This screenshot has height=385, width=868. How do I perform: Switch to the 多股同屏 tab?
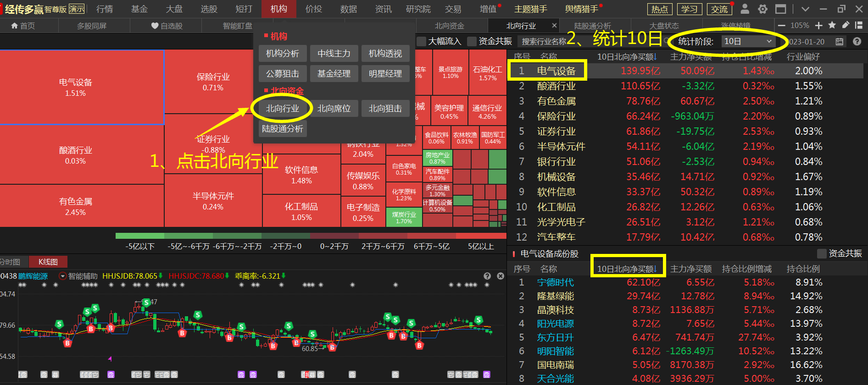92,26
